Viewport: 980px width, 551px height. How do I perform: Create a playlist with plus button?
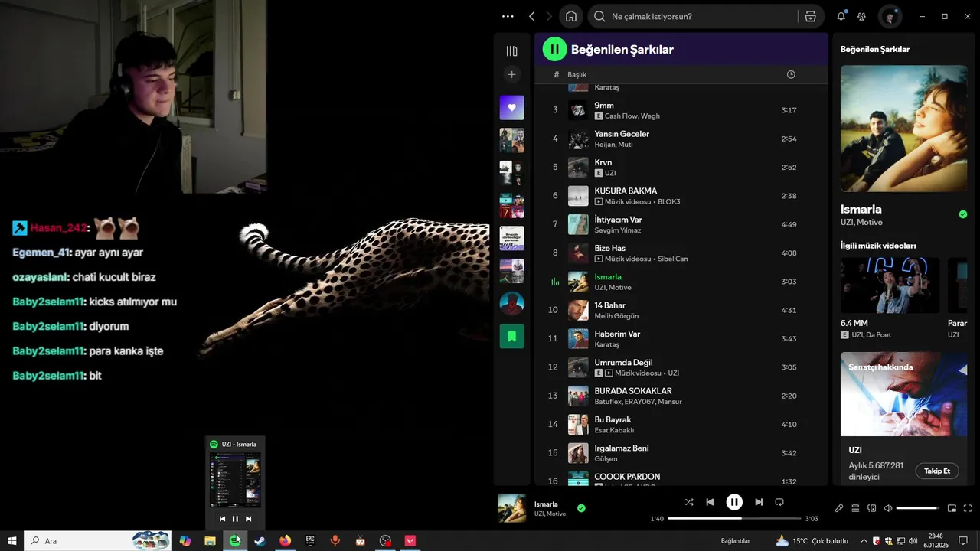click(512, 74)
